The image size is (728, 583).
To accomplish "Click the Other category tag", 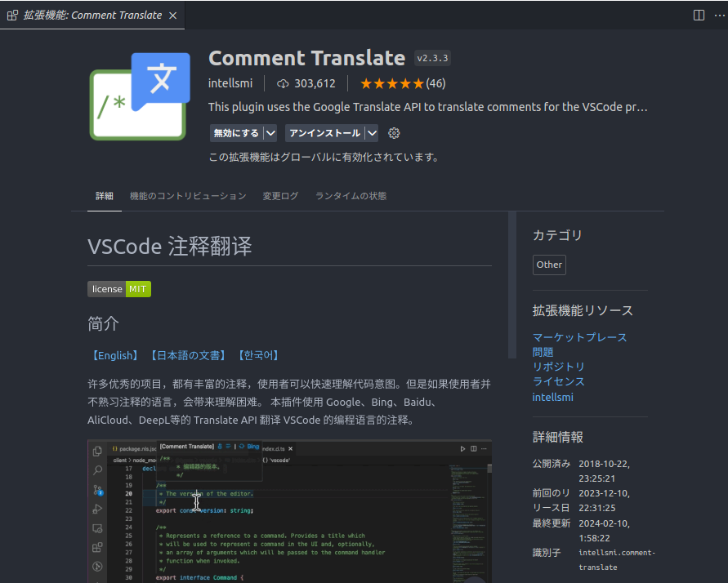I will coord(549,265).
